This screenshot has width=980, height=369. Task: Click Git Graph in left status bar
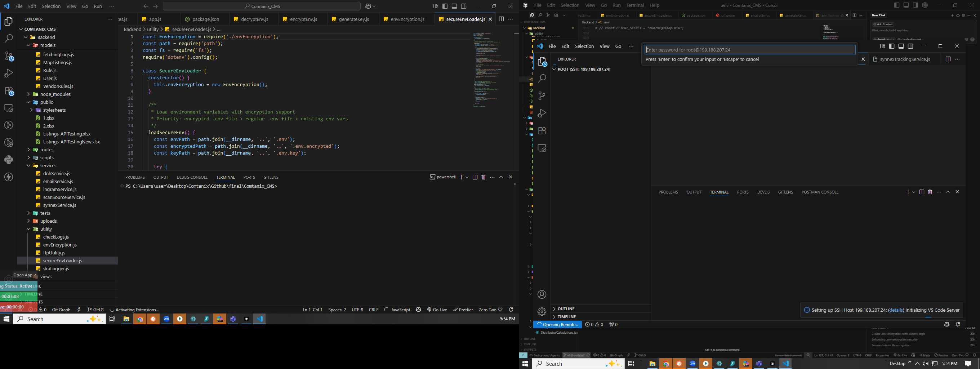61,310
